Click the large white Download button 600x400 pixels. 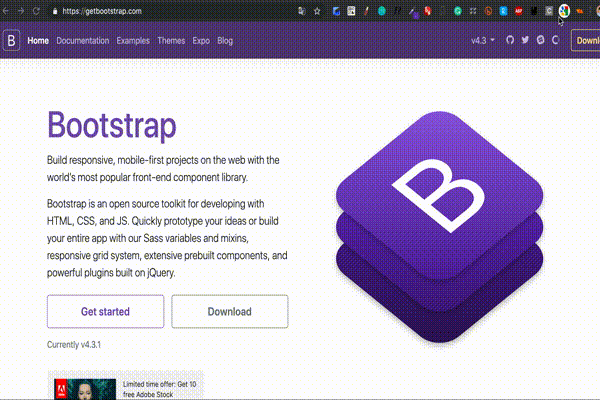tap(230, 311)
